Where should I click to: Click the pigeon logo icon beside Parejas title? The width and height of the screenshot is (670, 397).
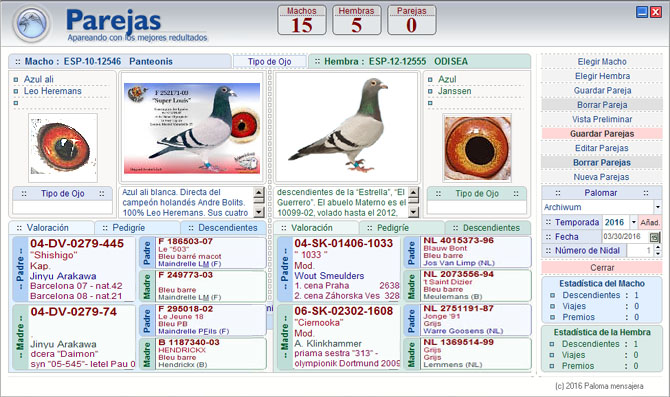tap(32, 24)
